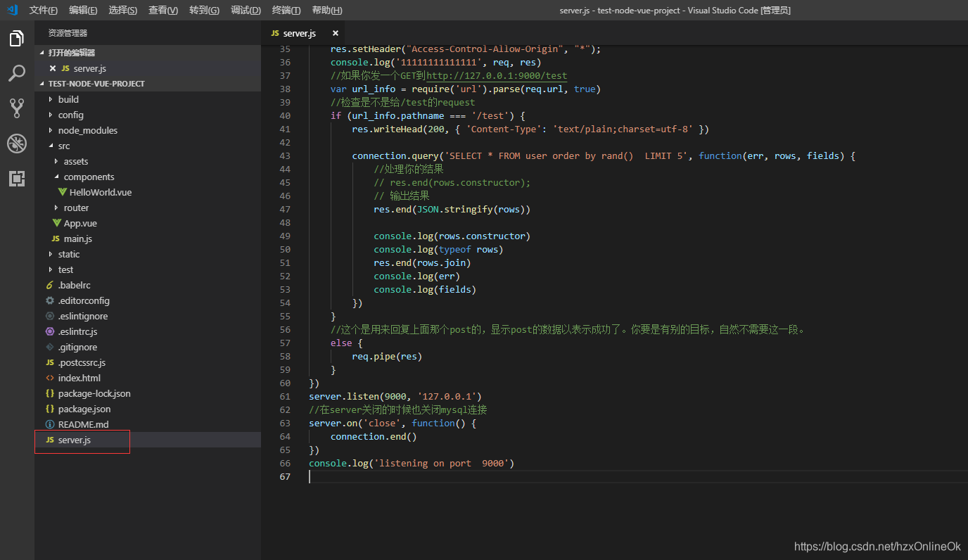Screen dimensions: 968x560
Task: Open the 文件(F) menu
Action: pos(43,10)
